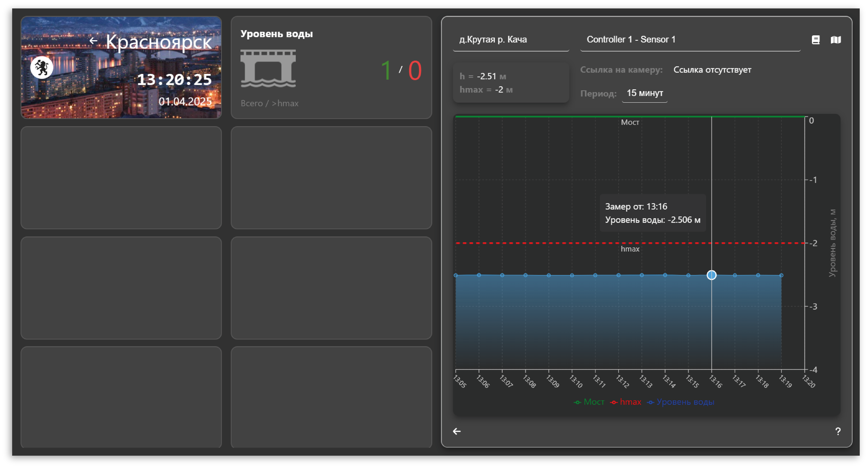
Task: Open help question mark icon
Action: pyautogui.click(x=838, y=431)
